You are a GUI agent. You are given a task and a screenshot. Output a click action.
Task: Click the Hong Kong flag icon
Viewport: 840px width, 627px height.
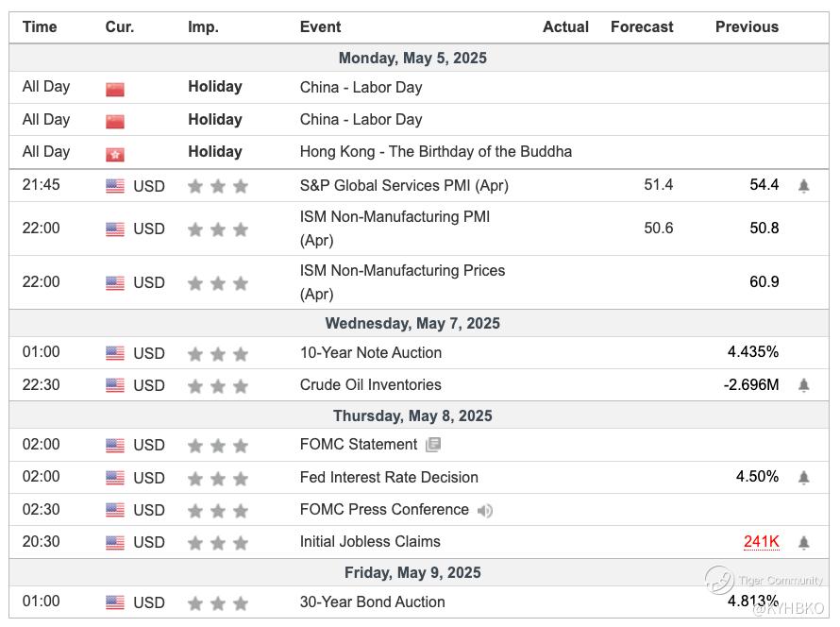[114, 154]
